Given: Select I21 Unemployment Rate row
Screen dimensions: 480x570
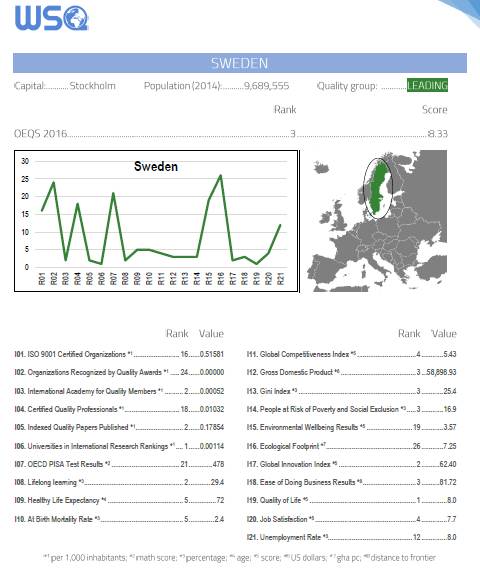Looking at the screenshot, I should (x=351, y=537).
